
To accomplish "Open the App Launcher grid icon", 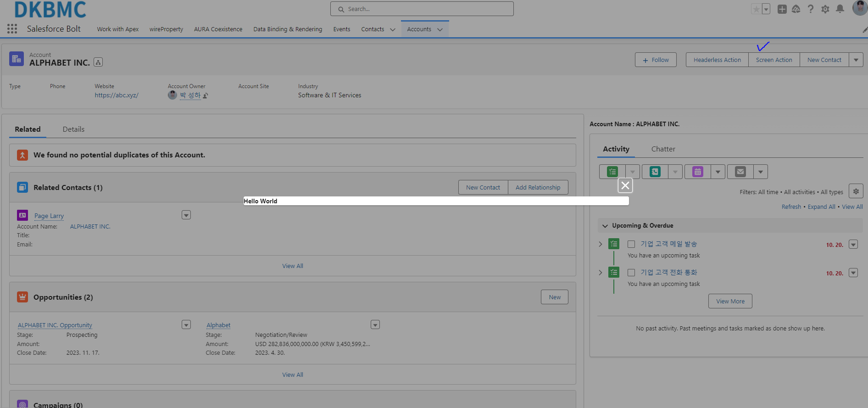I will click(x=12, y=29).
